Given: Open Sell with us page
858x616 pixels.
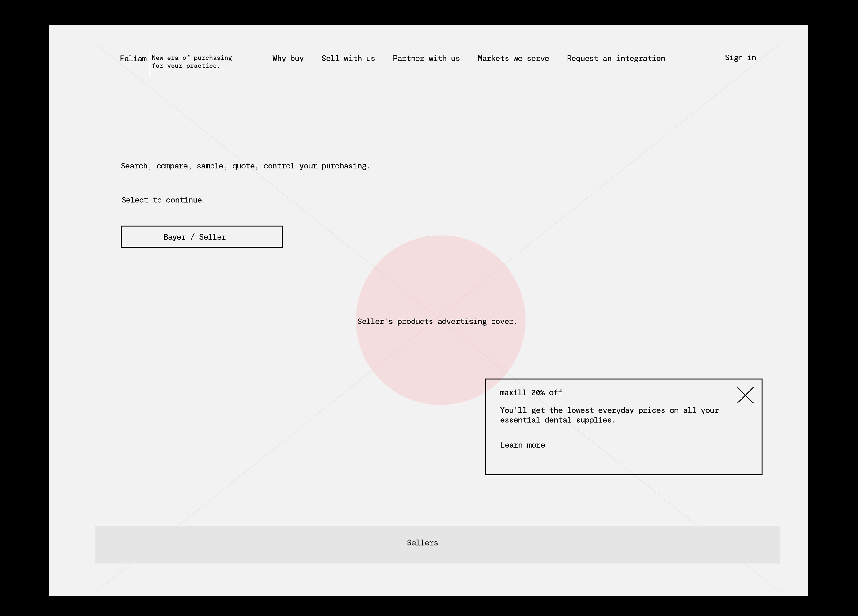Looking at the screenshot, I should click(x=348, y=58).
